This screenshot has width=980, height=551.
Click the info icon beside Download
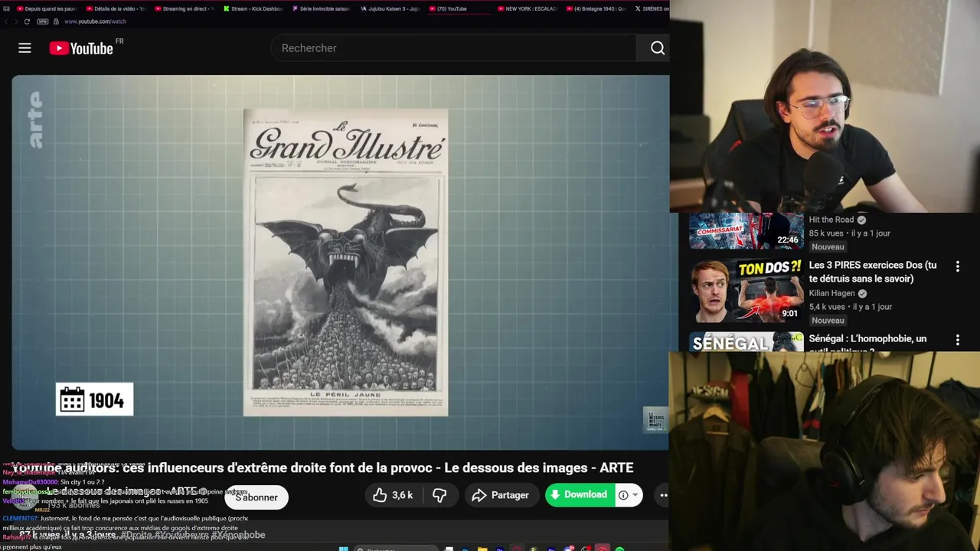(623, 495)
